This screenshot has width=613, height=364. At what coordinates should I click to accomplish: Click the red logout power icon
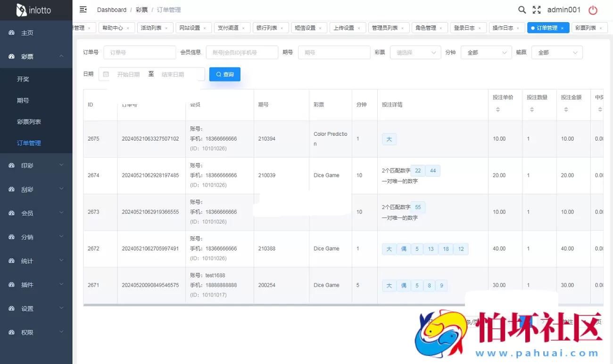[593, 9]
